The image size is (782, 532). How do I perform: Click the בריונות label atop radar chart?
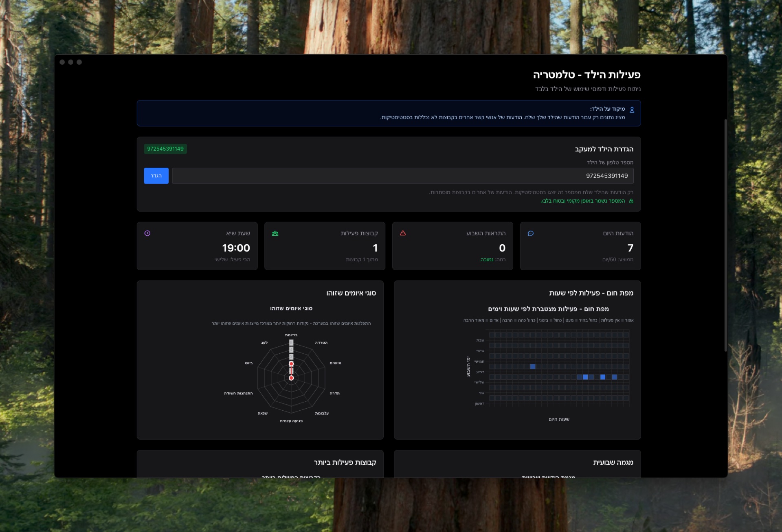291,335
